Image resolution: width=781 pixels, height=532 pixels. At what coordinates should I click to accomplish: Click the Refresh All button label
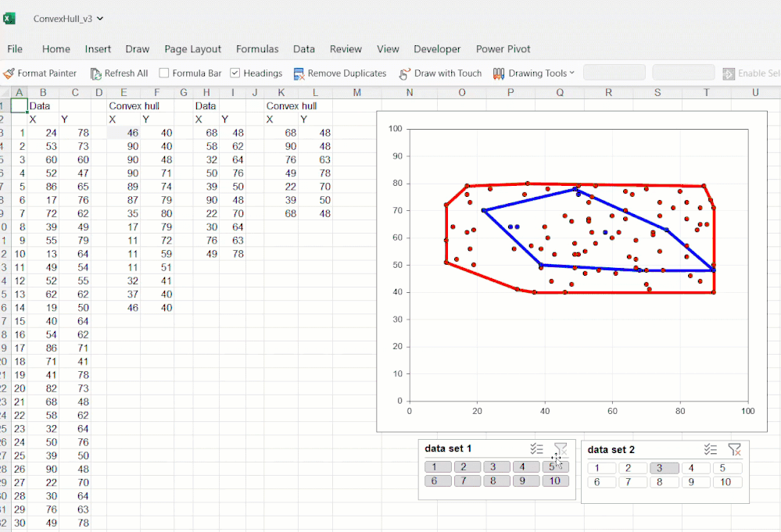click(126, 73)
